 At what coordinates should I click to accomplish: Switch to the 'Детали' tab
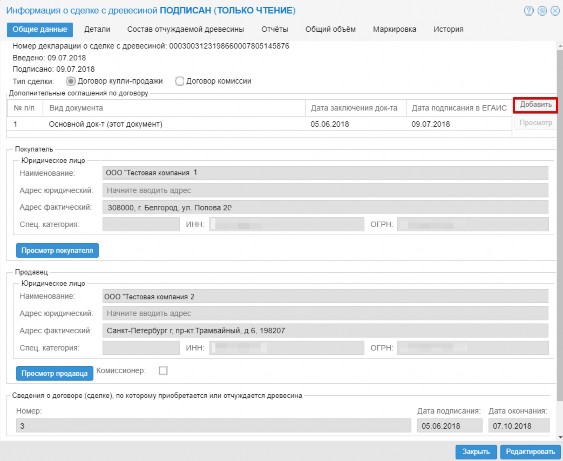click(97, 29)
